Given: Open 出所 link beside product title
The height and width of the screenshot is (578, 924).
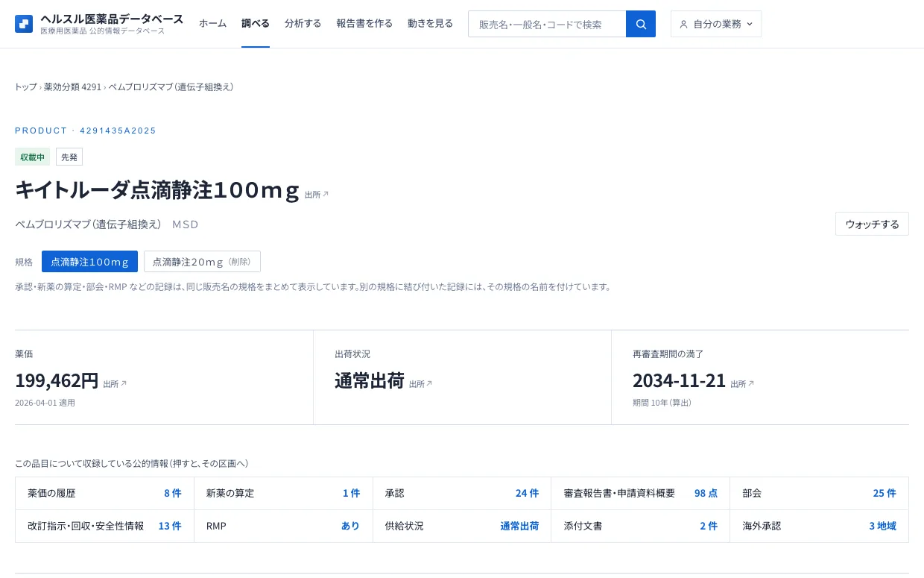Looking at the screenshot, I should (x=317, y=195).
